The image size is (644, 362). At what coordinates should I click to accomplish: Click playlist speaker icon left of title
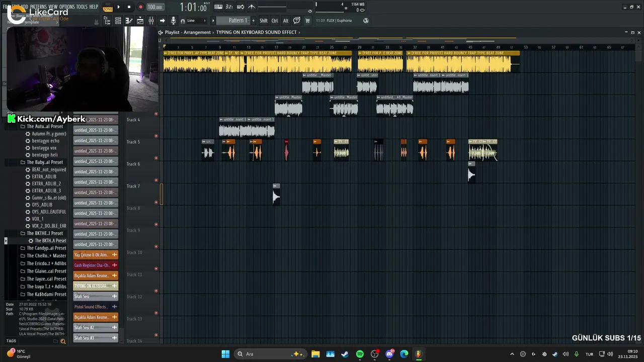tap(160, 32)
